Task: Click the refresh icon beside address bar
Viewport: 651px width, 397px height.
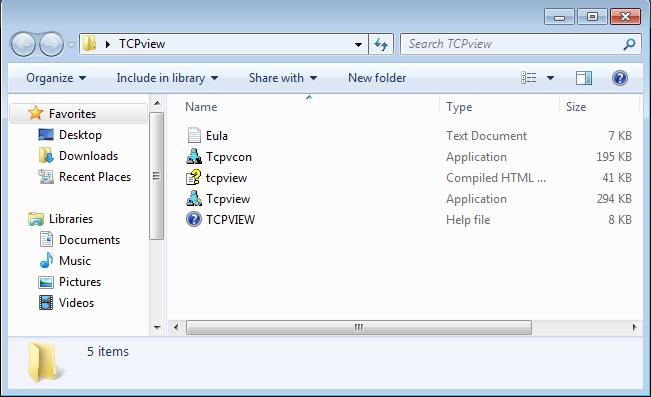Action: coord(381,44)
